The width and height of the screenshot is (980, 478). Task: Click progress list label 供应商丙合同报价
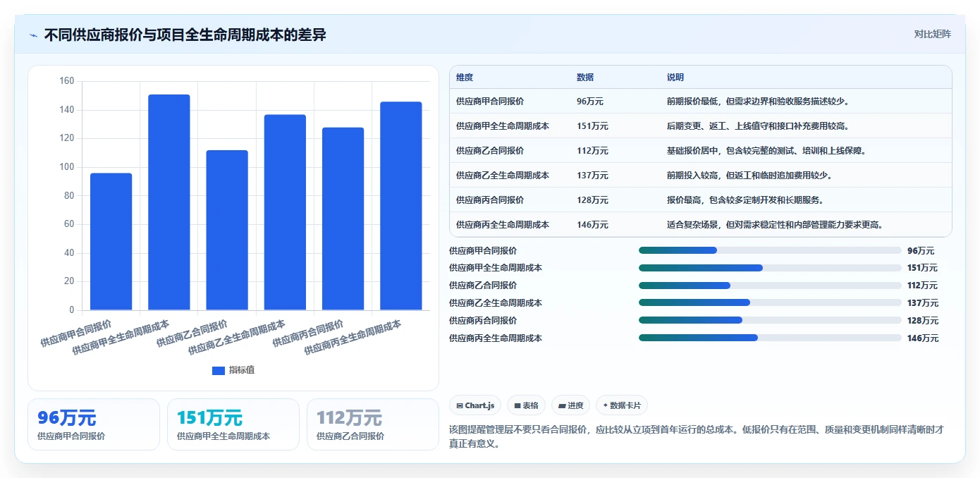483,321
